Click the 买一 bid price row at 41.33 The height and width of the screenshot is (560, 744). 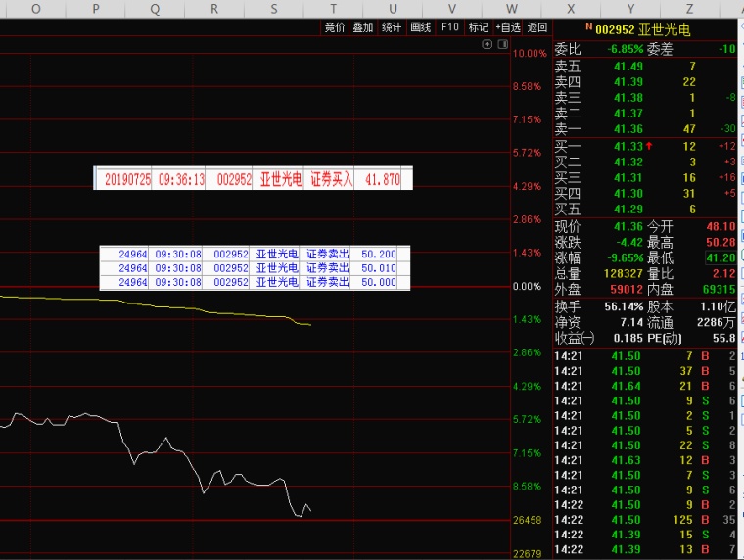627,146
